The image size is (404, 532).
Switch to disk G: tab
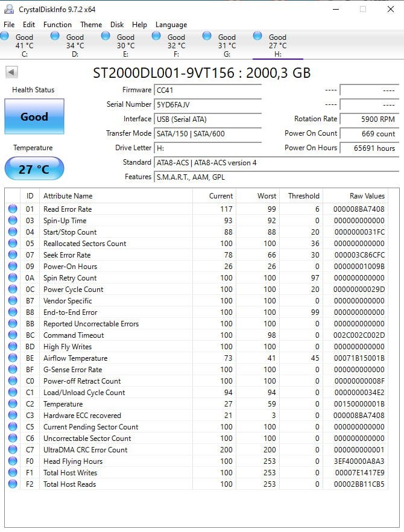(227, 45)
